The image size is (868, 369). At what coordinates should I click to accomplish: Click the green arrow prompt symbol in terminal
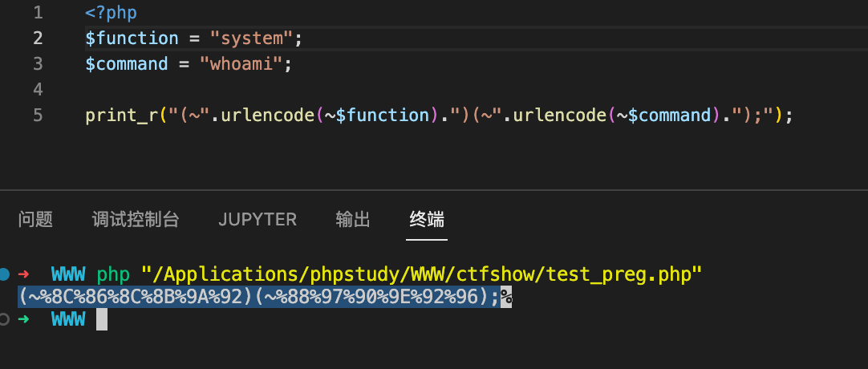[23, 319]
